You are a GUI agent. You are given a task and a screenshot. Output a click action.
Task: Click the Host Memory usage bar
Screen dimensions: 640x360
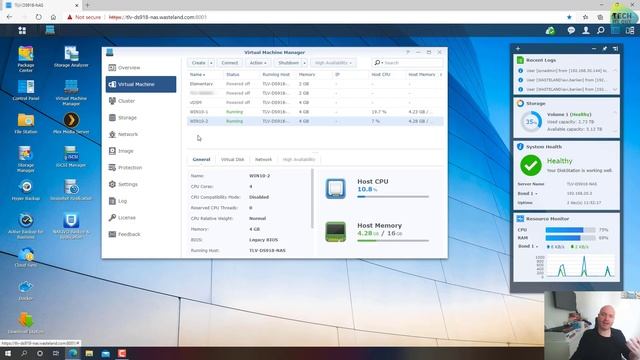coord(393,241)
